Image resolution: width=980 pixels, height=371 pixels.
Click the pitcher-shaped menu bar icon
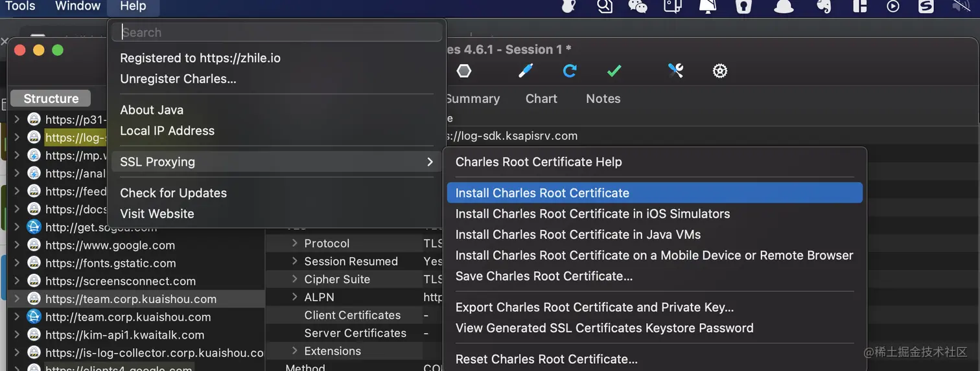tap(568, 6)
